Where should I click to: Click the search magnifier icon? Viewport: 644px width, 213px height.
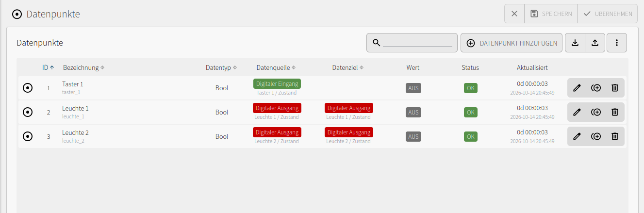pos(376,43)
